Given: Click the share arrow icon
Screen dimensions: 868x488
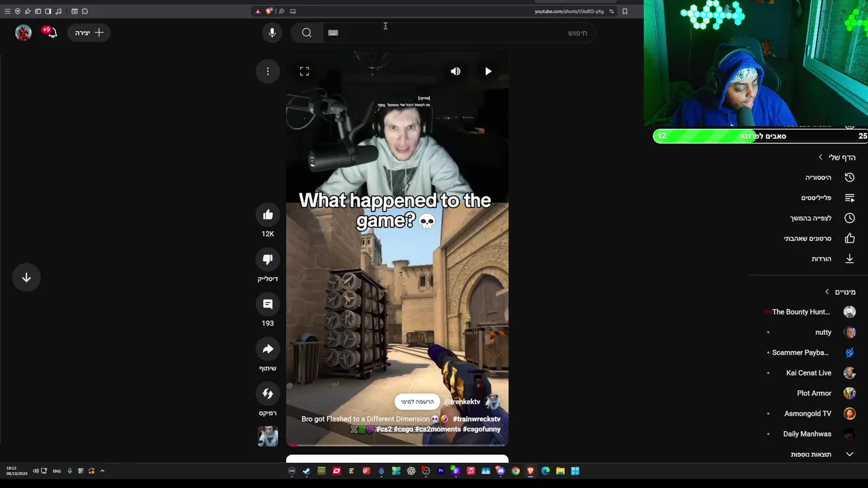Looking at the screenshot, I should point(268,349).
